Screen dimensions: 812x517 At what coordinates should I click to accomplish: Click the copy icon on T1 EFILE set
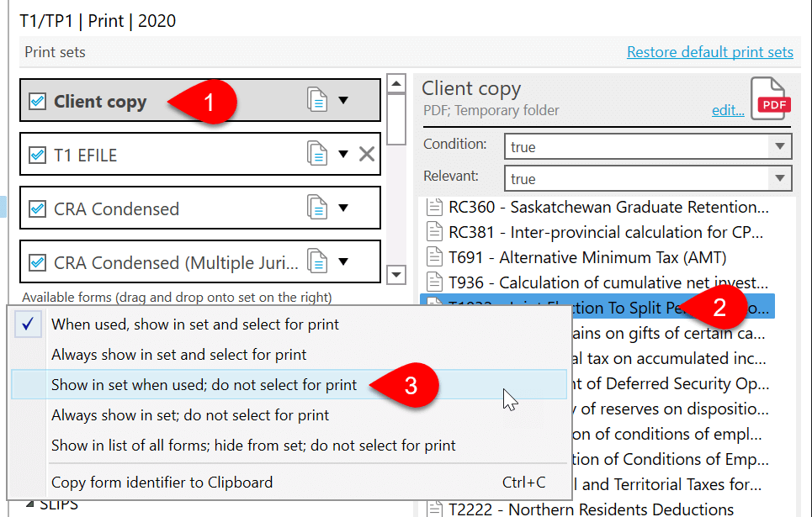click(x=317, y=154)
